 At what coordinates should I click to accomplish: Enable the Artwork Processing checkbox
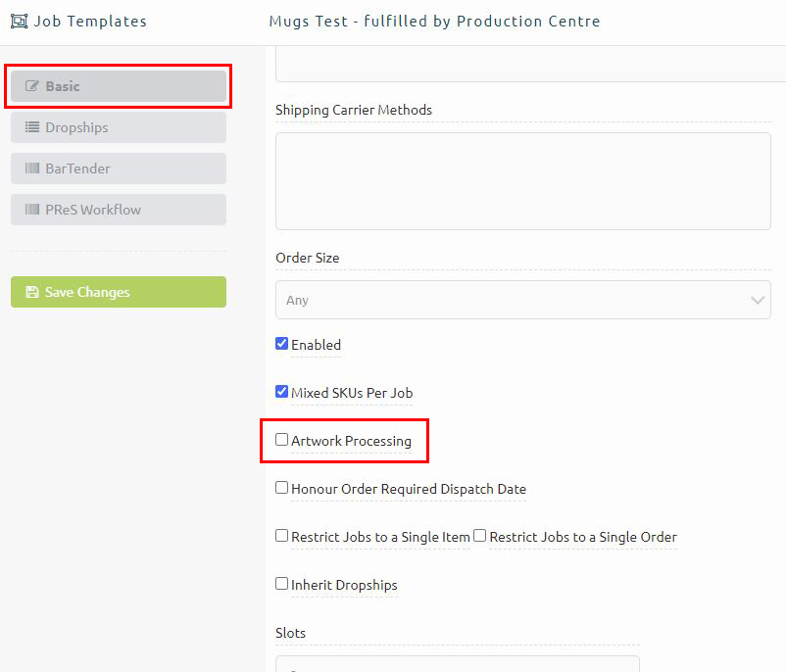282,440
